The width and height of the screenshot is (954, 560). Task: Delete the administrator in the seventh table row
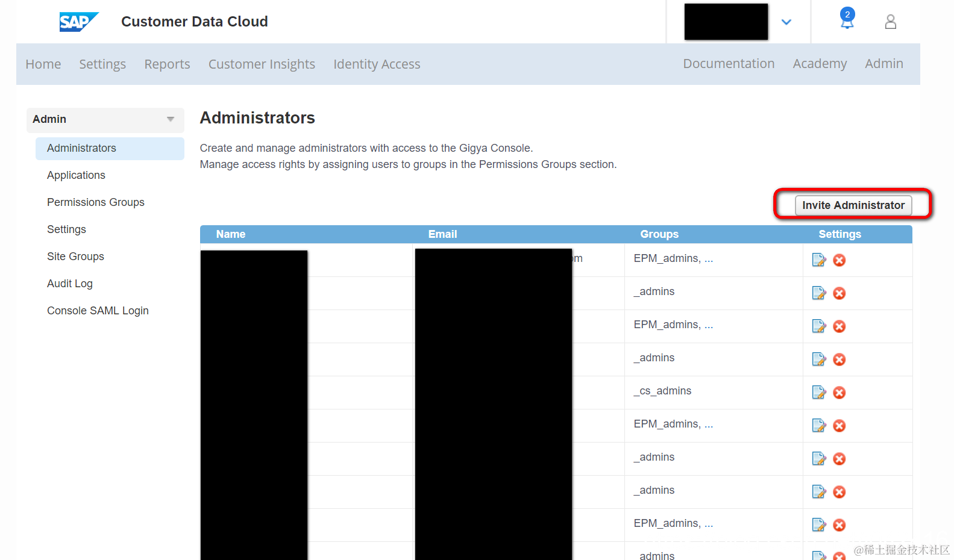click(x=839, y=459)
